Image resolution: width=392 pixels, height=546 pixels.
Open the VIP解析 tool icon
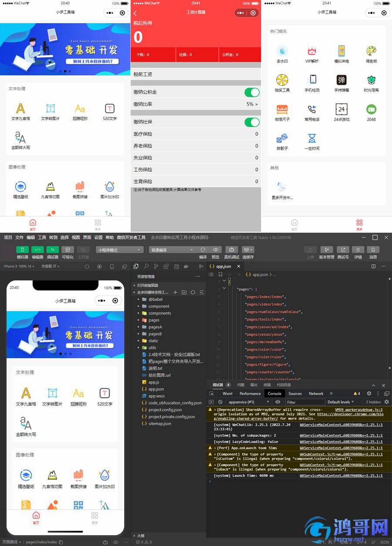(312, 51)
